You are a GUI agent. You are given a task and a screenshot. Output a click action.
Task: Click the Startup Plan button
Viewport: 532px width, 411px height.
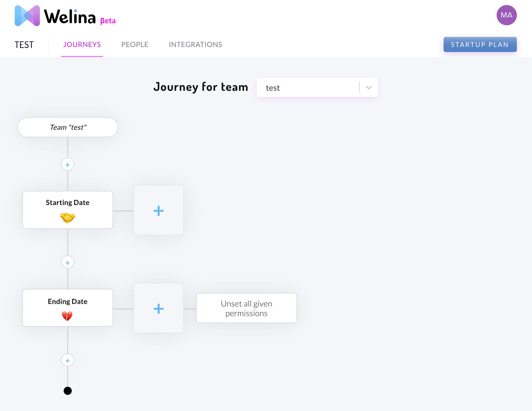click(480, 45)
